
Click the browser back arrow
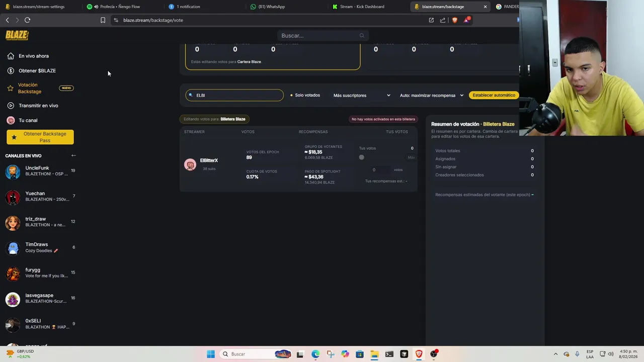8,20
